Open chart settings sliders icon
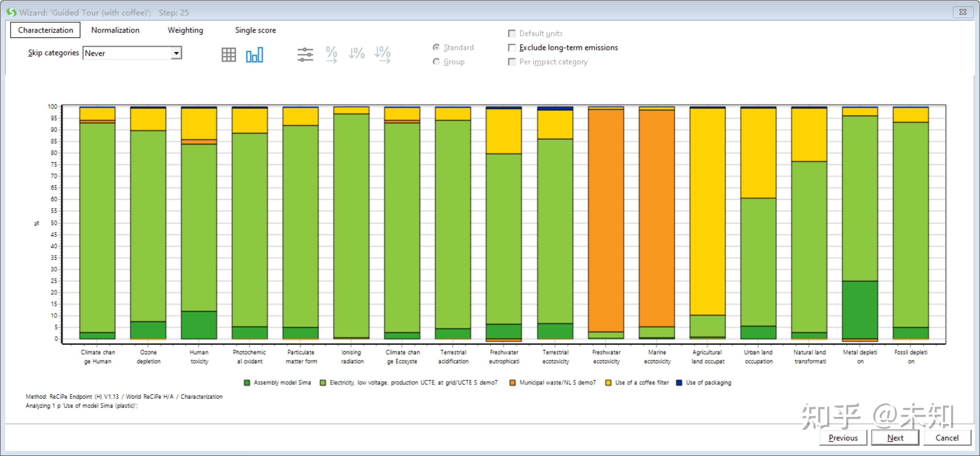Viewport: 980px width, 456px height. pos(305,55)
